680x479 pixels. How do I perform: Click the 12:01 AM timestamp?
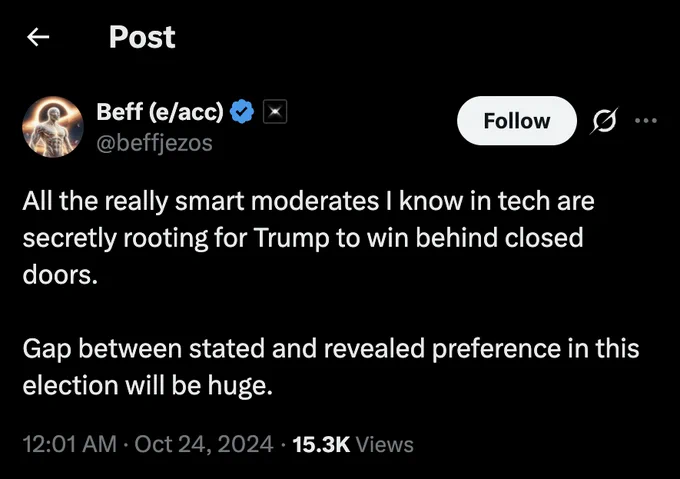coord(69,444)
